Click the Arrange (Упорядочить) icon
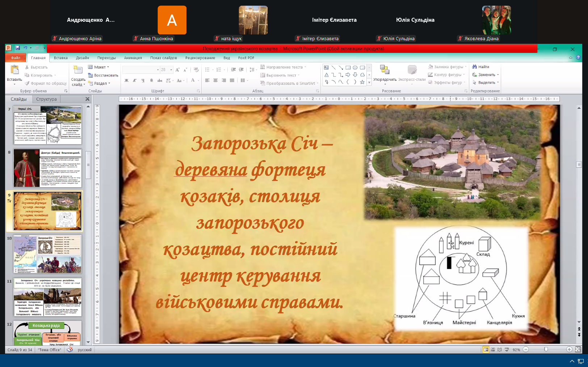588x367 pixels. click(385, 70)
